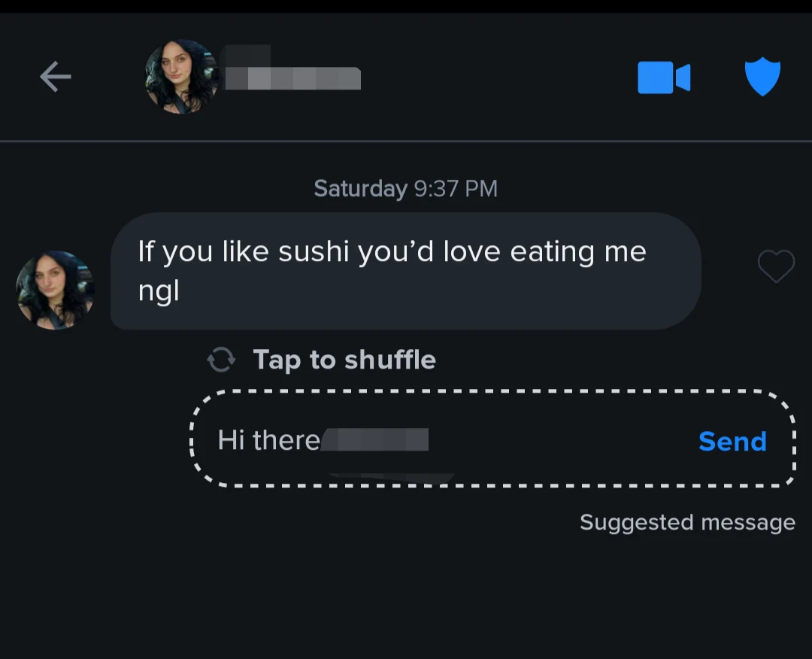This screenshot has width=812, height=659.
Task: Tap the "Tap to shuffle" label
Action: click(x=344, y=360)
